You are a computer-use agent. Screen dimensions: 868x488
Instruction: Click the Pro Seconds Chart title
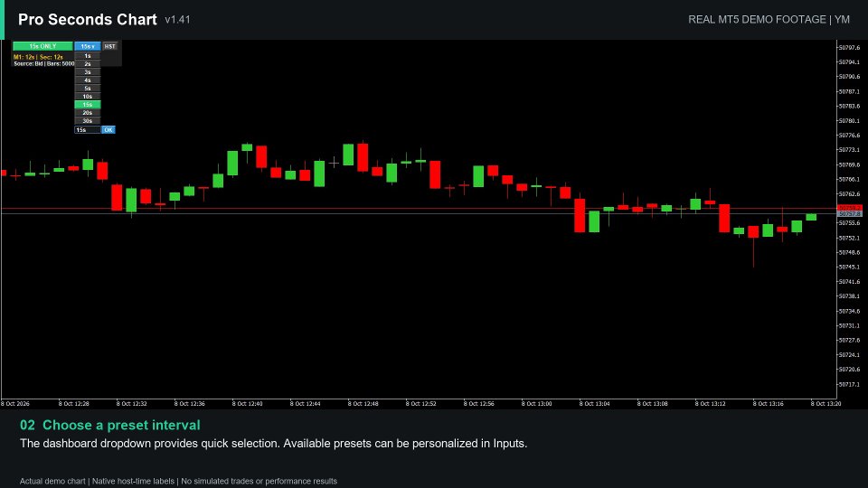pos(88,19)
